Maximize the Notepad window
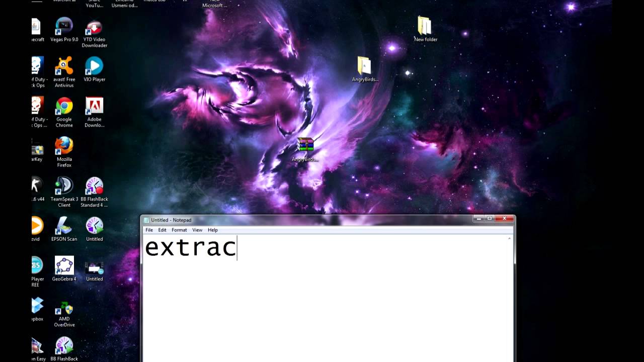This screenshot has height=362, width=644. pyautogui.click(x=489, y=218)
